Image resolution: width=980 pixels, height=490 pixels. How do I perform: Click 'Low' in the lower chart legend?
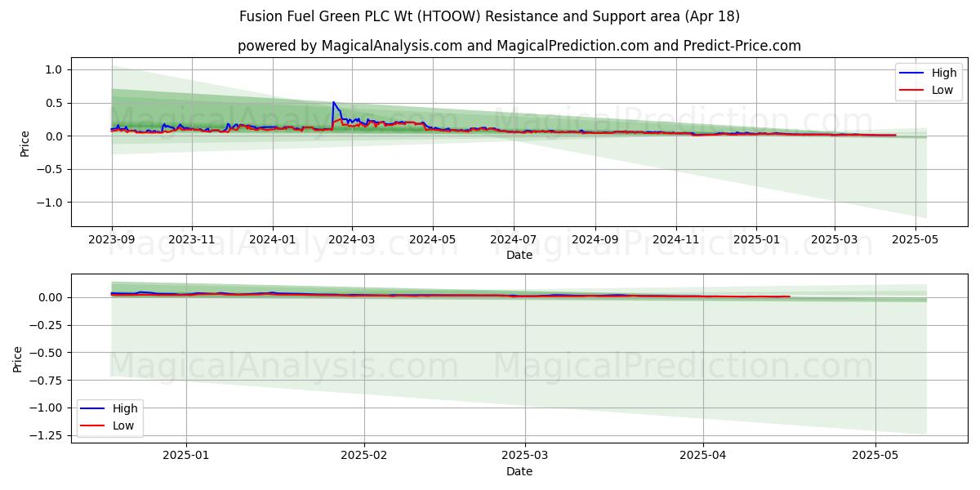124,425
